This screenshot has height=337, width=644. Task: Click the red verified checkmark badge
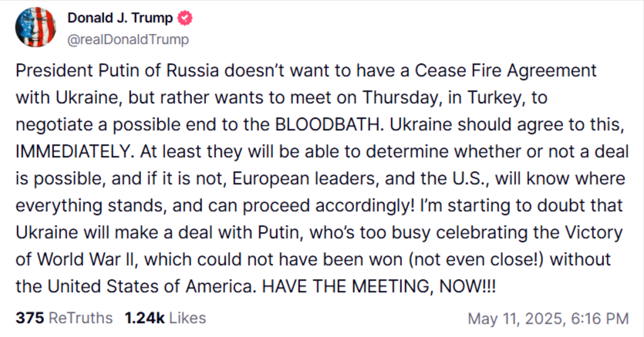point(185,18)
